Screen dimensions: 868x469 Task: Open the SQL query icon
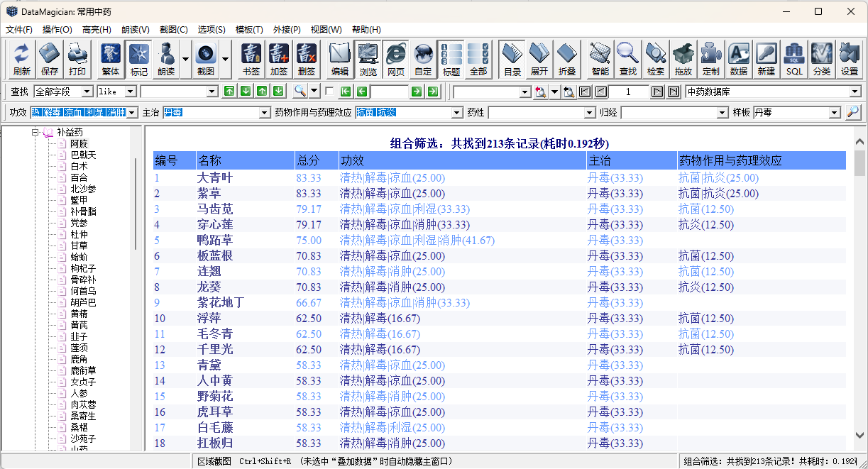(x=794, y=60)
